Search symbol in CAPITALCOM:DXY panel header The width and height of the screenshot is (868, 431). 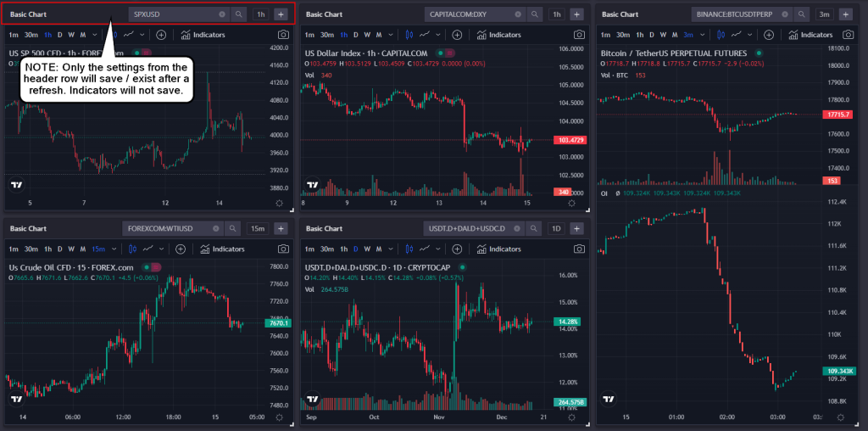(535, 14)
